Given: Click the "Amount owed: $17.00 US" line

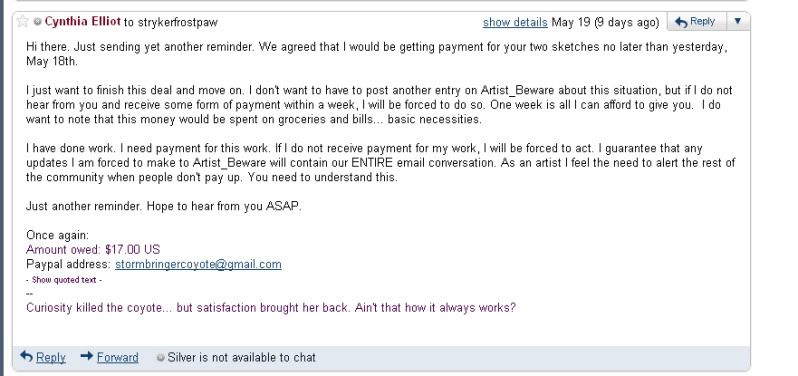Looking at the screenshot, I should click(x=93, y=249).
